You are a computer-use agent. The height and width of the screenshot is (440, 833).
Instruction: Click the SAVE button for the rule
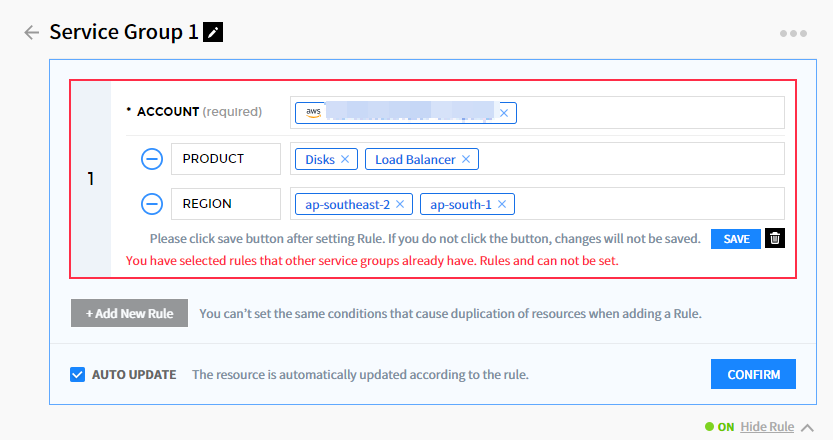pos(736,239)
